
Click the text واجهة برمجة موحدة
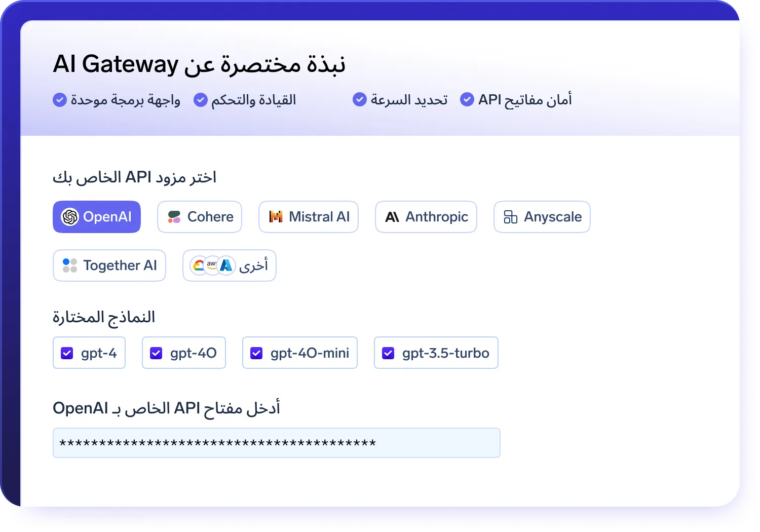pyautogui.click(x=125, y=100)
